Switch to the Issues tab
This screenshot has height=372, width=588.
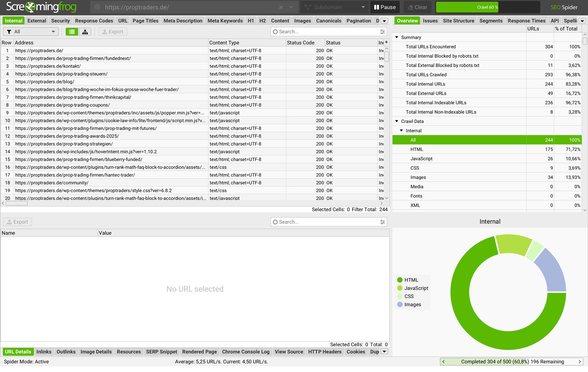[x=430, y=21]
